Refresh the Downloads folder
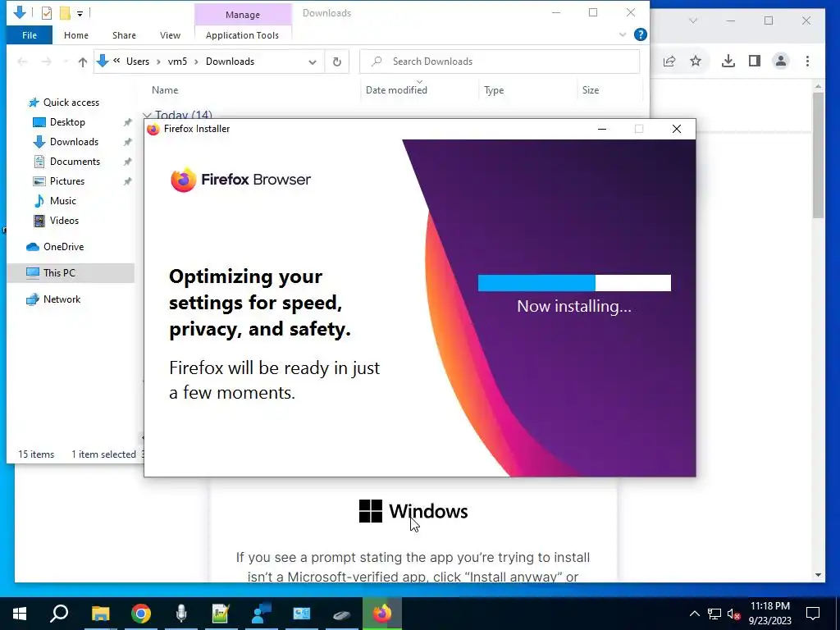Image resolution: width=840 pixels, height=630 pixels. tap(337, 62)
